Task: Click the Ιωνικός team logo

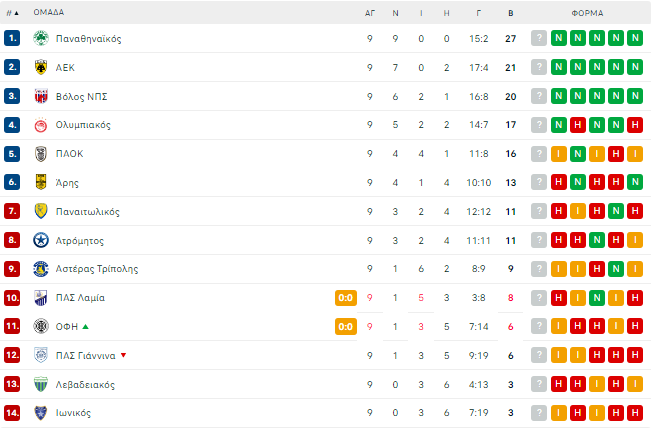Action: click(41, 413)
